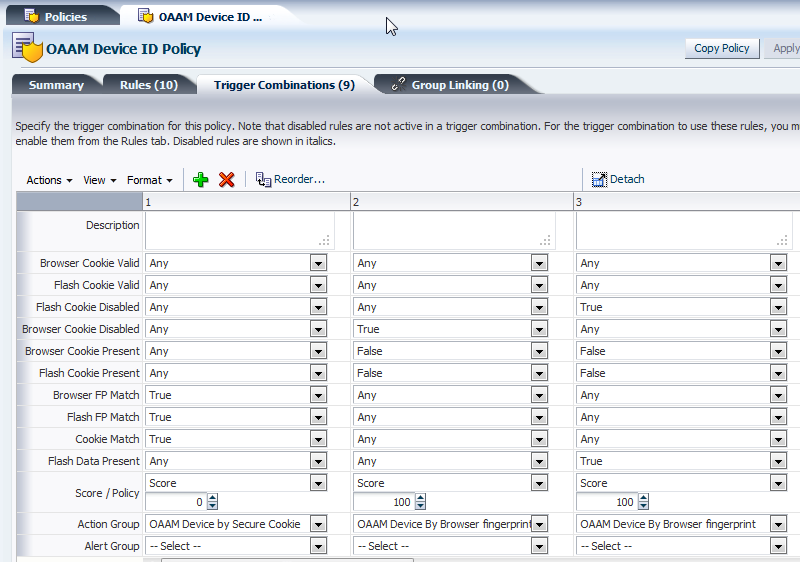The width and height of the screenshot is (800, 562).
Task: Open the Reorder dialog
Action: (x=290, y=180)
